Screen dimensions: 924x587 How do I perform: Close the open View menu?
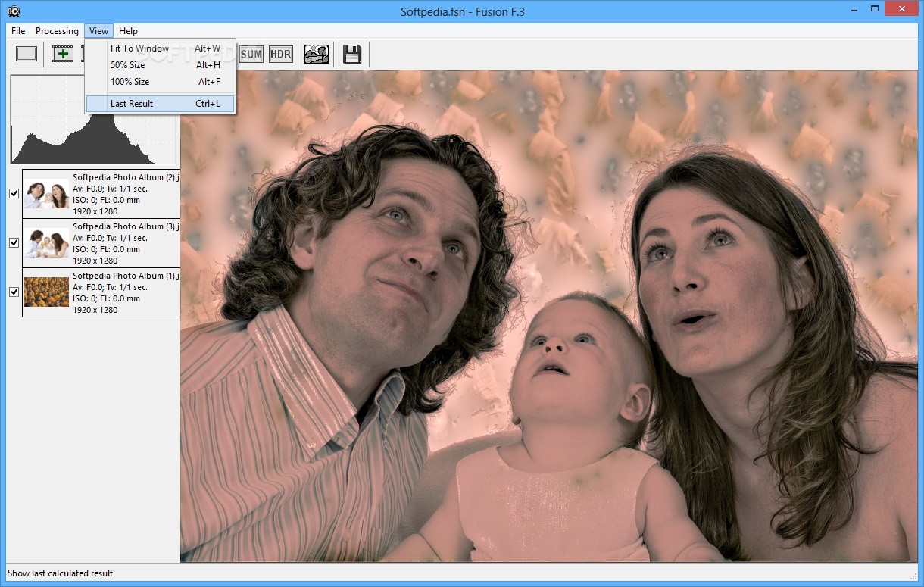click(x=98, y=31)
